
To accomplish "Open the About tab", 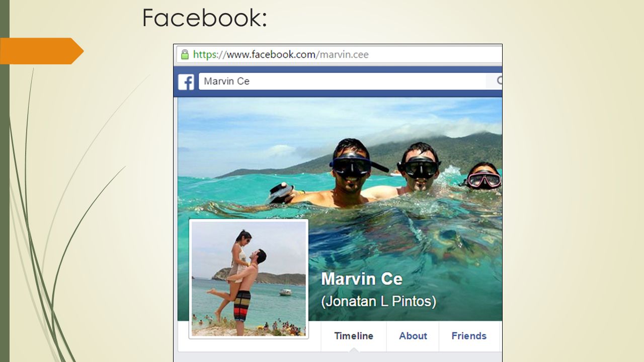I will pyautogui.click(x=413, y=336).
